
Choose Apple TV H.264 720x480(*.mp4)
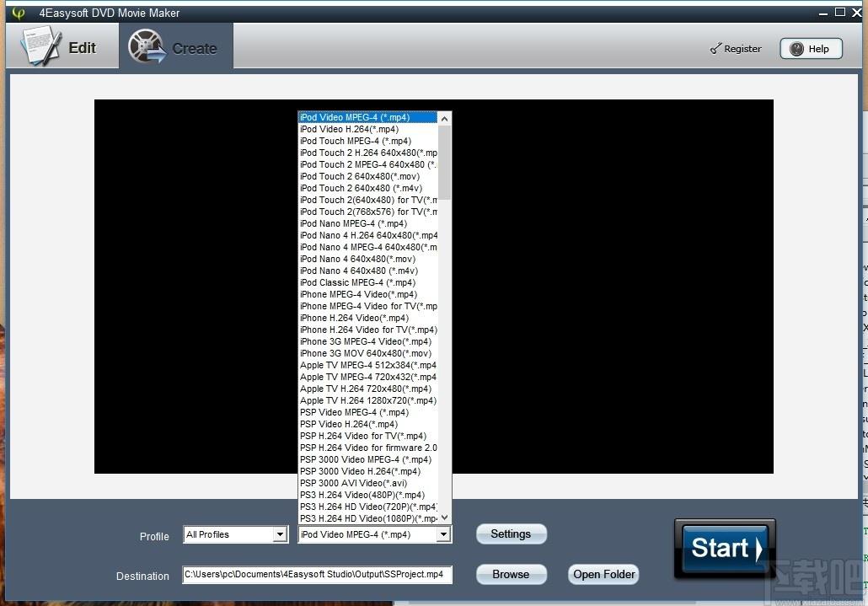pos(368,389)
